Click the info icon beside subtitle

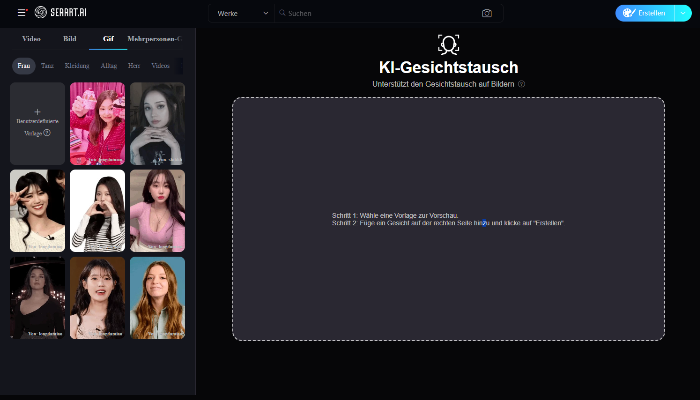click(x=521, y=84)
